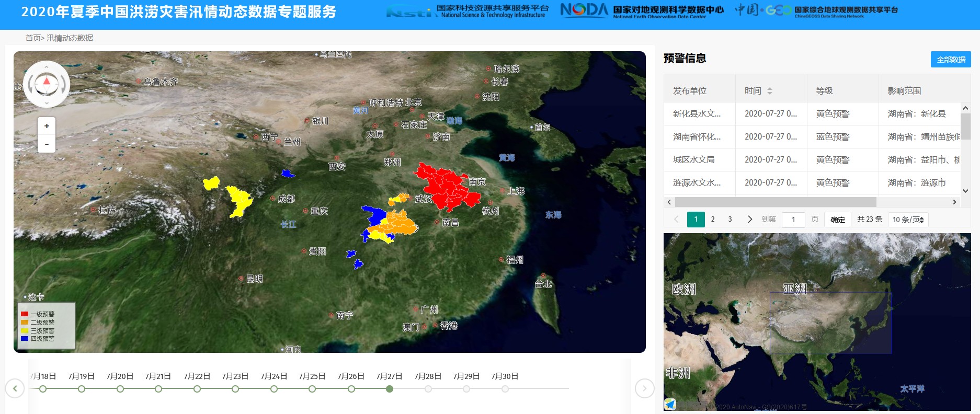This screenshot has height=414, width=980.
Task: Click the page number input field
Action: click(793, 220)
